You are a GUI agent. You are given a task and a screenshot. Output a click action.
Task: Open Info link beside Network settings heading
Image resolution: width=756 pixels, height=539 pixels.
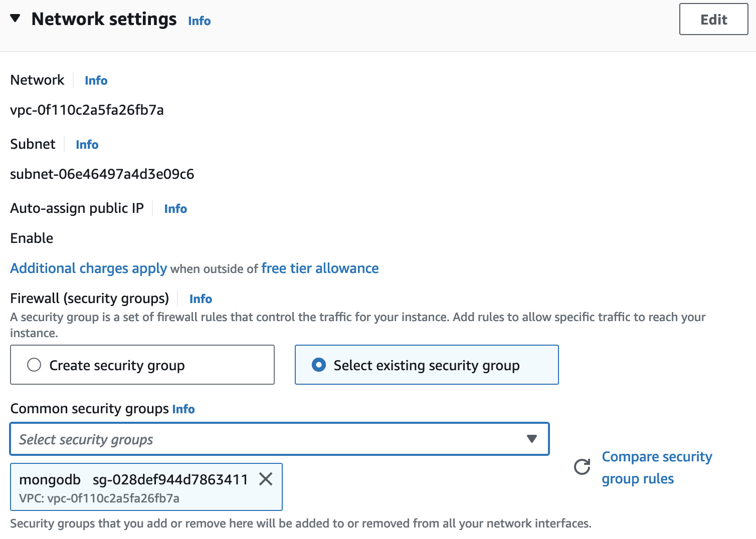pos(199,21)
